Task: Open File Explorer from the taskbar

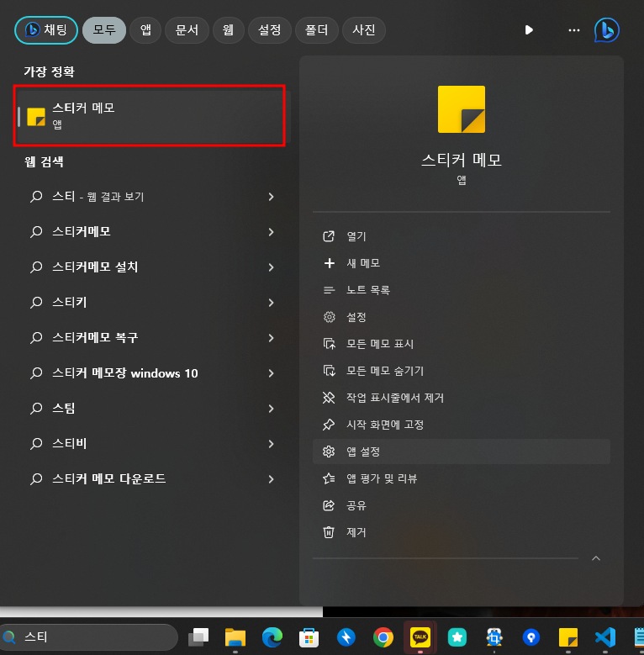Action: pyautogui.click(x=235, y=637)
